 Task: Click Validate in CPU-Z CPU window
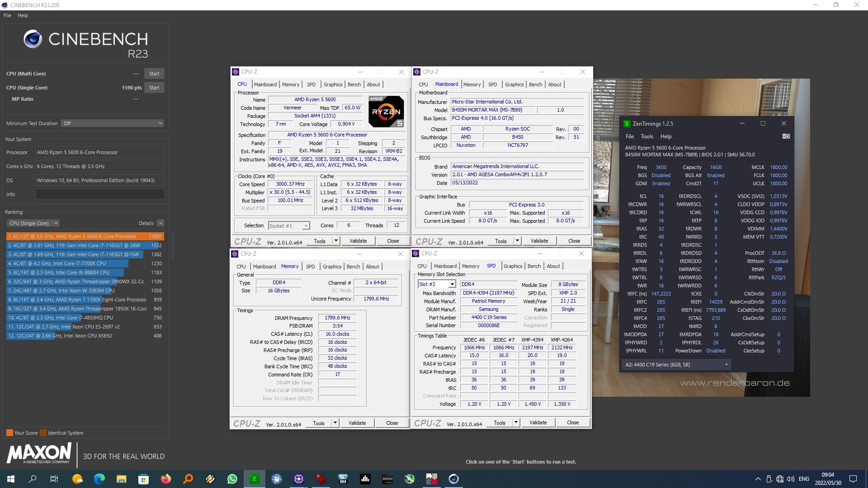pos(358,241)
